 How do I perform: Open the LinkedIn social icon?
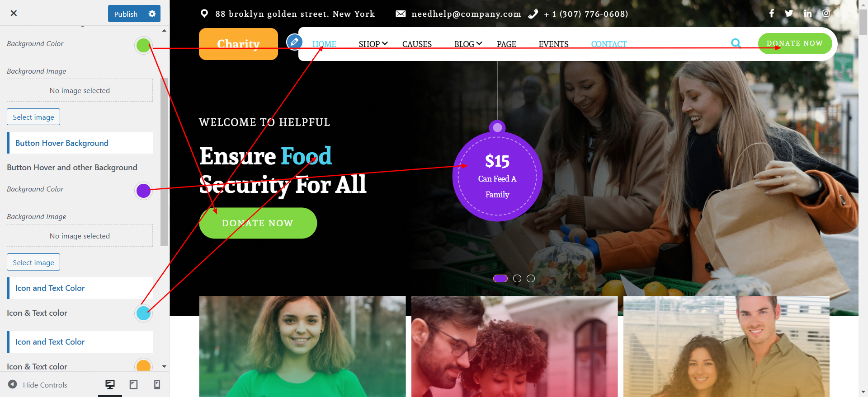tap(808, 14)
